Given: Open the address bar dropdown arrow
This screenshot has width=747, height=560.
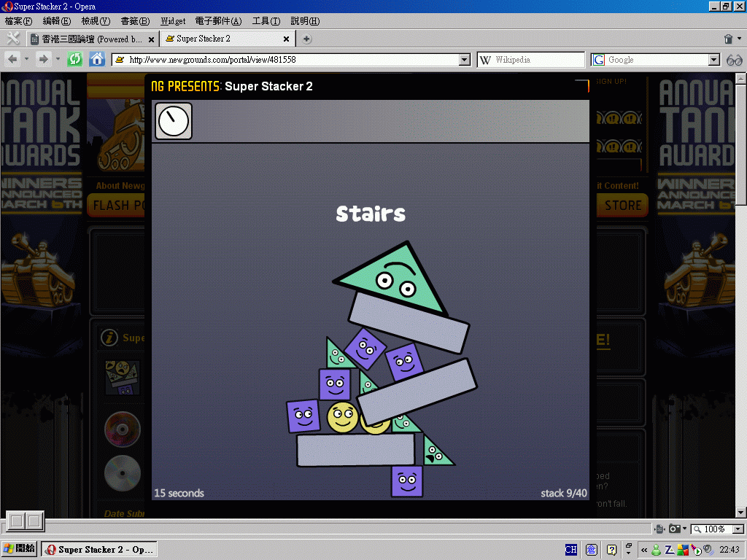Looking at the screenshot, I should pyautogui.click(x=465, y=60).
